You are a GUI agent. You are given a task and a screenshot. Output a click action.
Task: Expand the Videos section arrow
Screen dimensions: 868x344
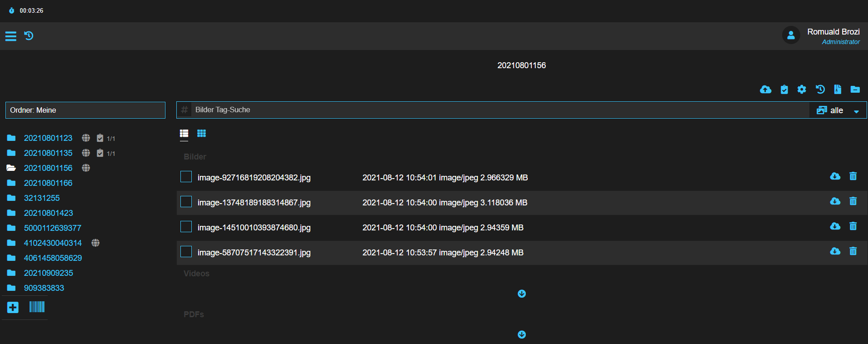tap(522, 294)
